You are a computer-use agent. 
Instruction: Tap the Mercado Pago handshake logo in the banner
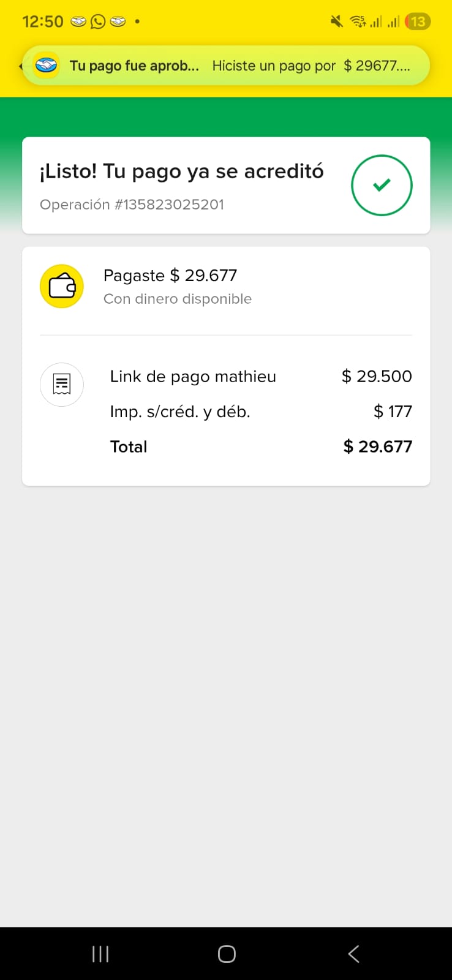(x=47, y=66)
